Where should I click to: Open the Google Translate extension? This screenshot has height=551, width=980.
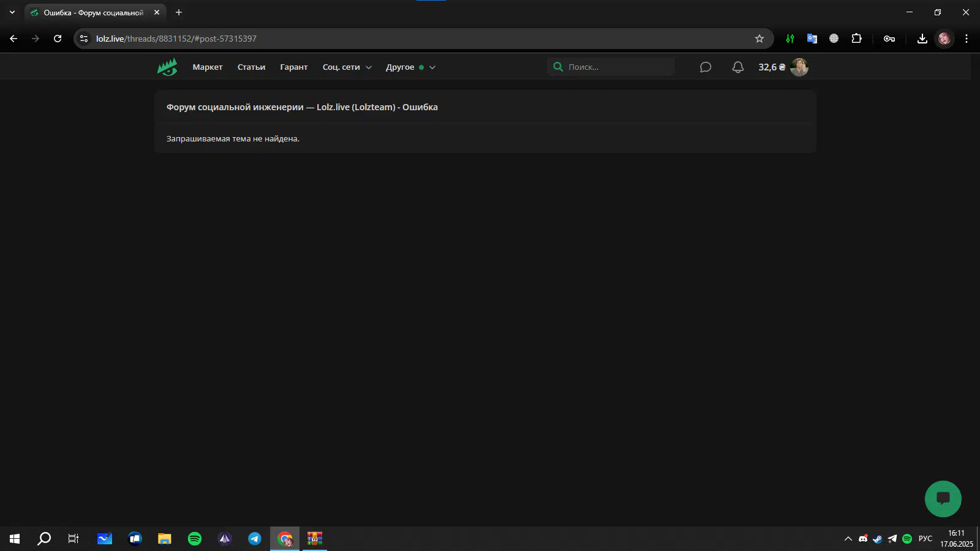click(812, 39)
